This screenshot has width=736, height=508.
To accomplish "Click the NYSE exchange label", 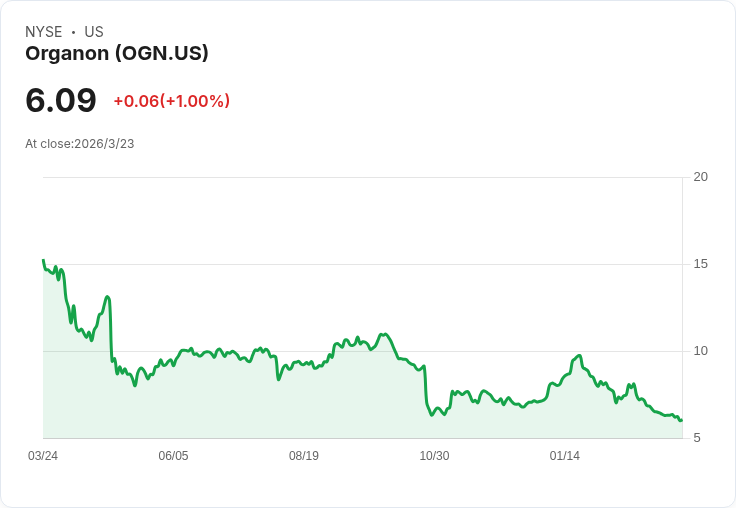I will (44, 32).
